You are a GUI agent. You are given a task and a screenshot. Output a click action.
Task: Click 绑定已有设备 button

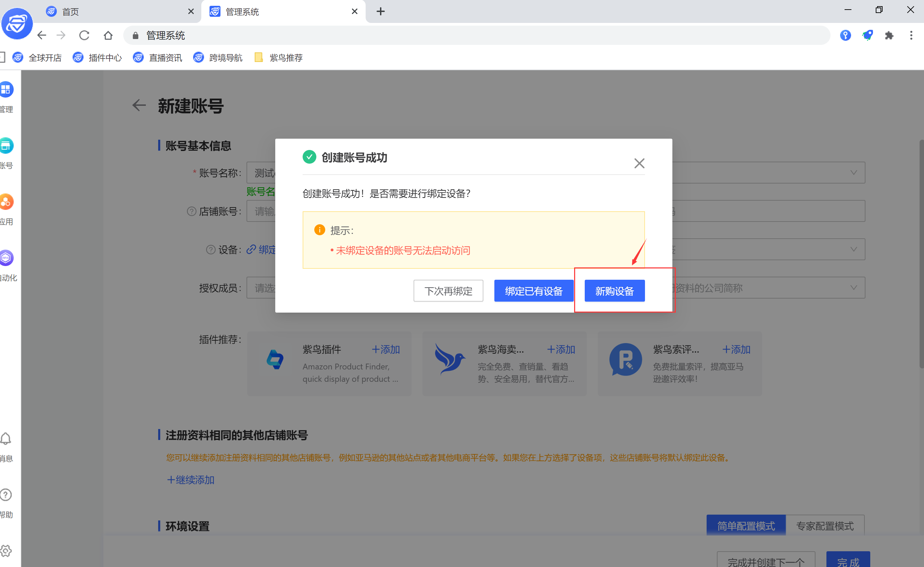pos(533,291)
